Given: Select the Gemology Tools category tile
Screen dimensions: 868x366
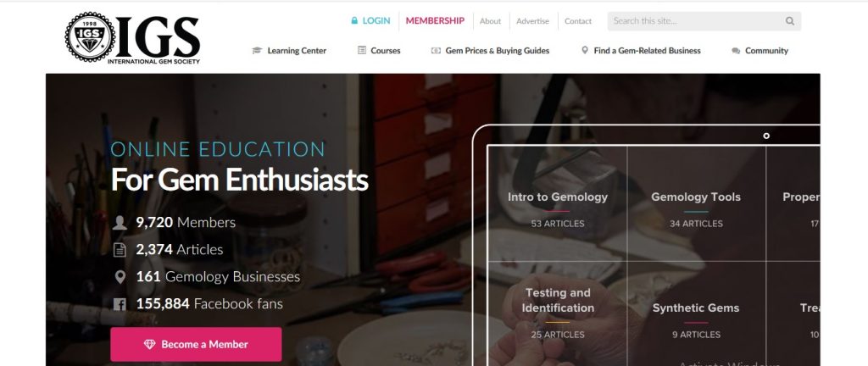Looking at the screenshot, I should click(696, 203).
